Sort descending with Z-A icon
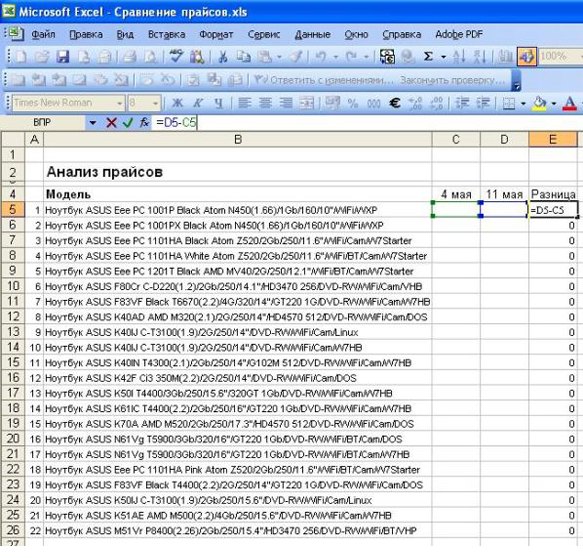The image size is (583, 558). point(480,57)
